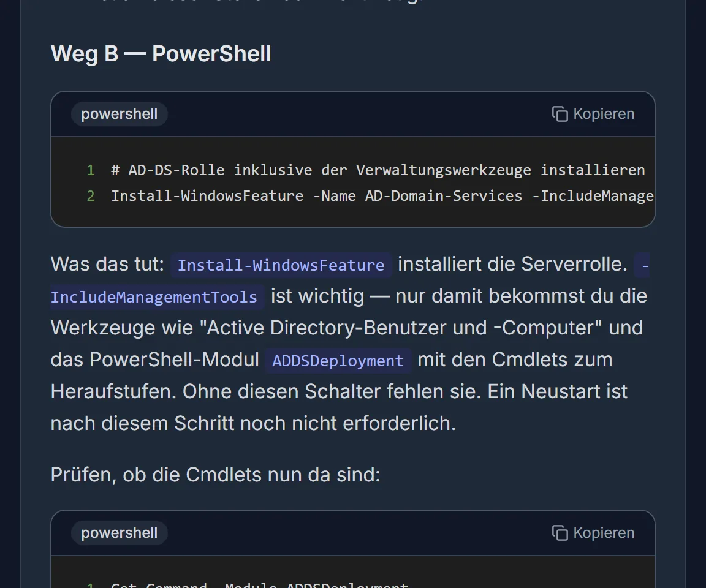
Task: Click the inline code "ADDSDeployment"
Action: [x=338, y=361]
